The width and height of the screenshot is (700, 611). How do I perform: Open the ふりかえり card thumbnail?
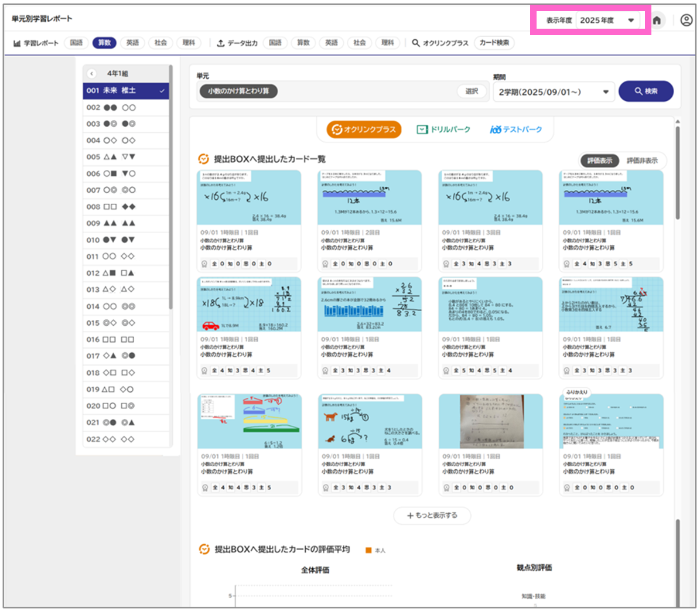611,422
